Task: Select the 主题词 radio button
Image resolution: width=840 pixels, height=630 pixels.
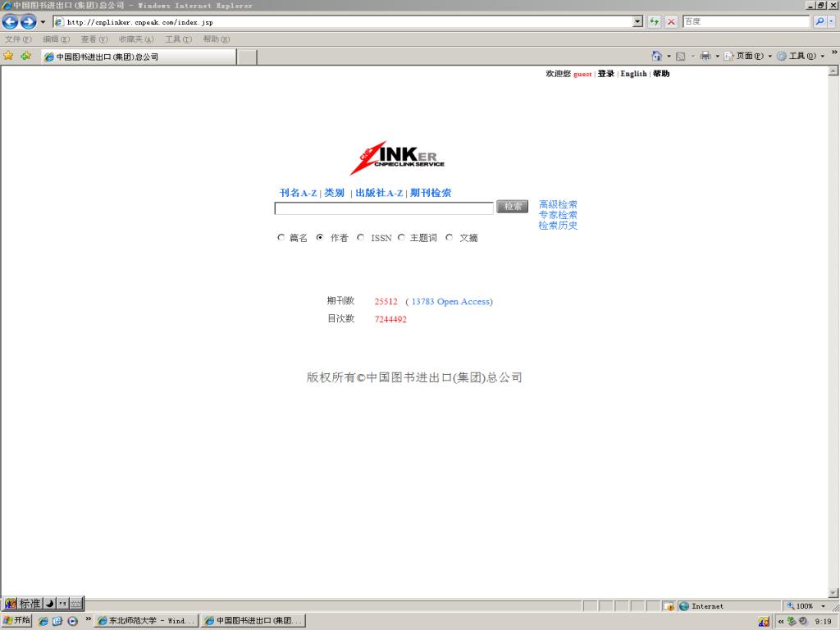Action: pos(400,237)
